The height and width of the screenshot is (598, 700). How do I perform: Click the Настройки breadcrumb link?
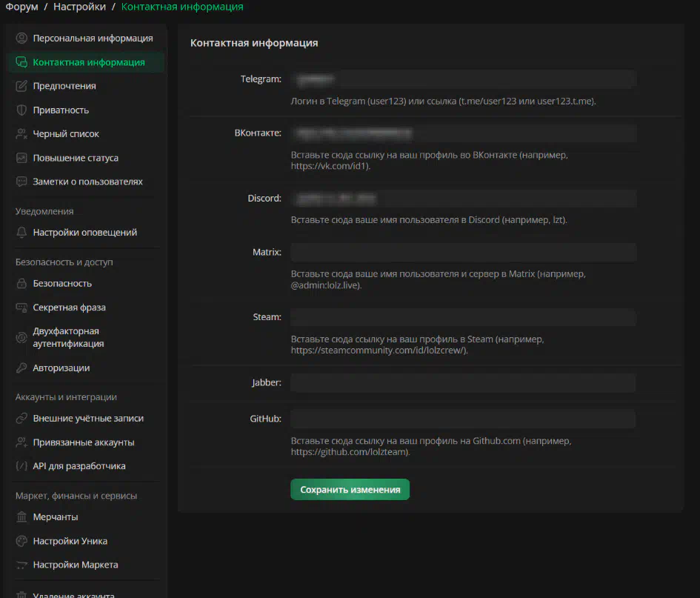79,7
